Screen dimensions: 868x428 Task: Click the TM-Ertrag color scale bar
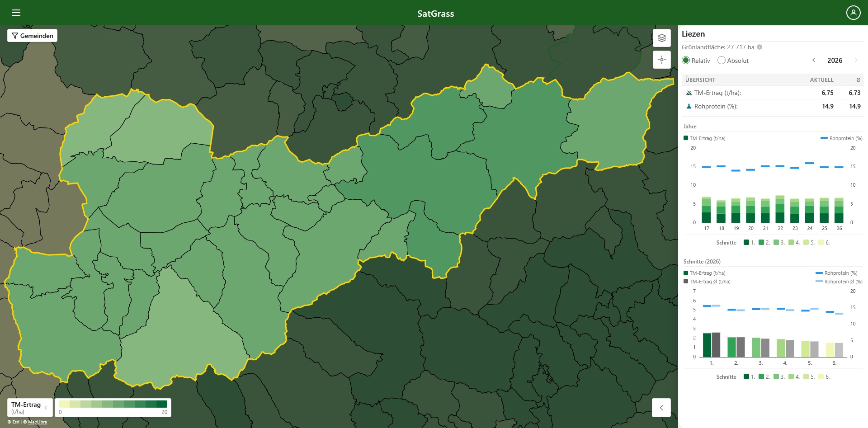[113, 404]
